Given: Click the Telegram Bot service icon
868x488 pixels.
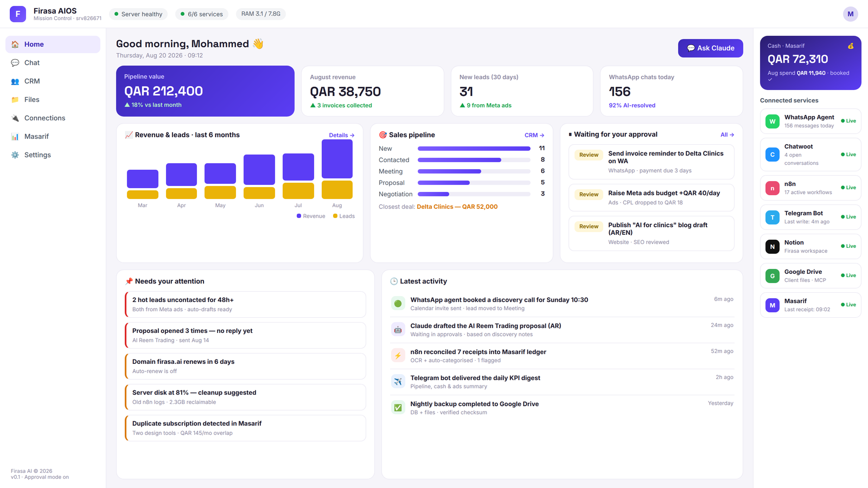Looking at the screenshot, I should (773, 217).
